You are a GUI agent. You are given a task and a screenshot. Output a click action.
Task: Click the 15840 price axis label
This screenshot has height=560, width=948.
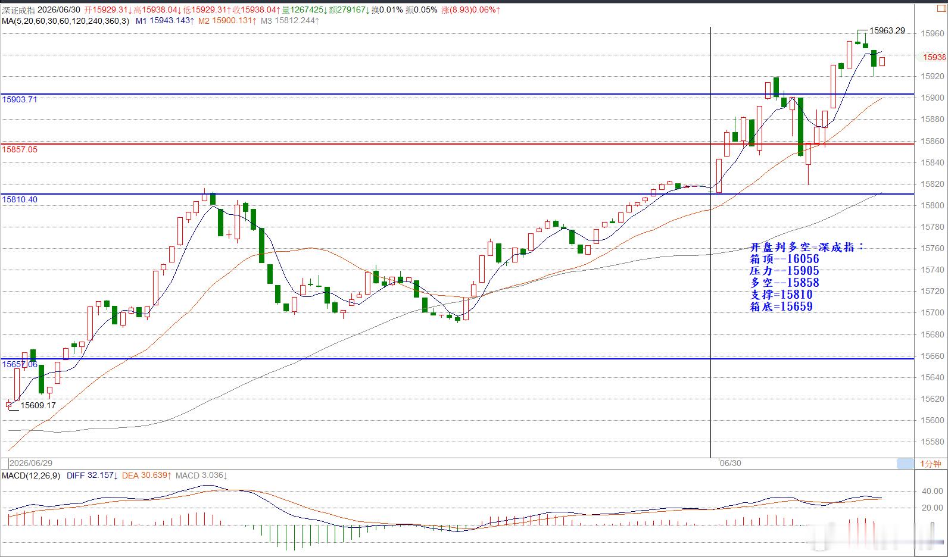coord(933,162)
